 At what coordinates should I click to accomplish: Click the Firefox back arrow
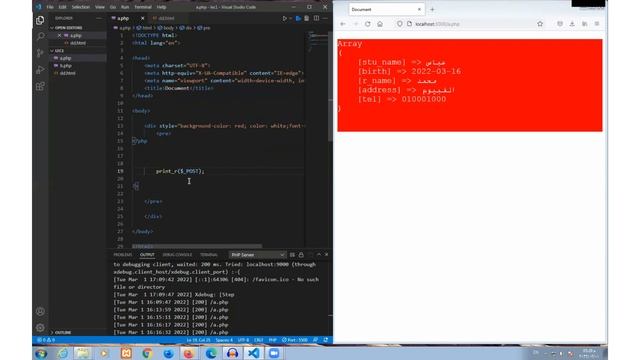tap(343, 24)
